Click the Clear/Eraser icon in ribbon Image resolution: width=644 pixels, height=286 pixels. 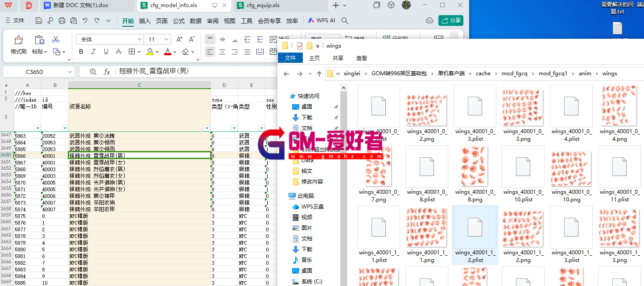[186, 52]
